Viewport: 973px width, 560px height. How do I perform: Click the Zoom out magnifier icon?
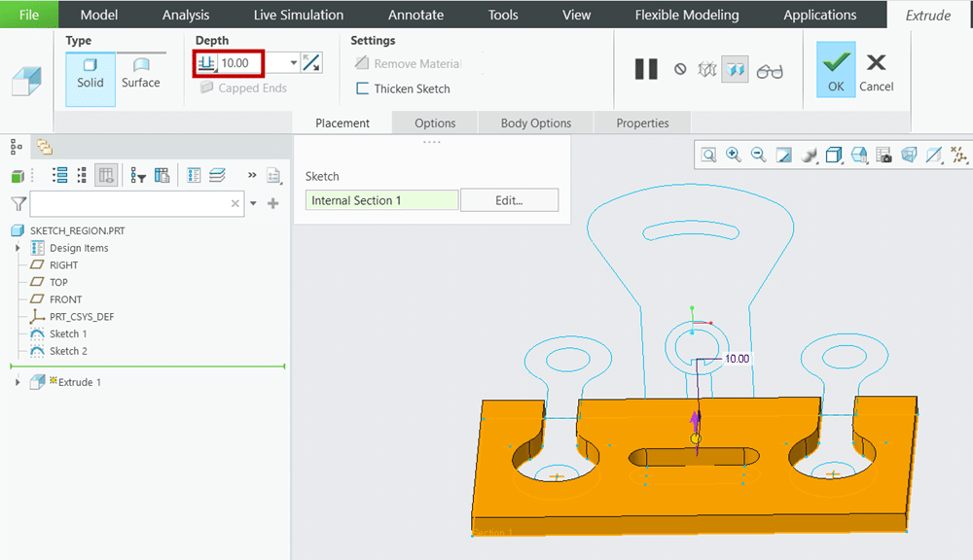758,155
